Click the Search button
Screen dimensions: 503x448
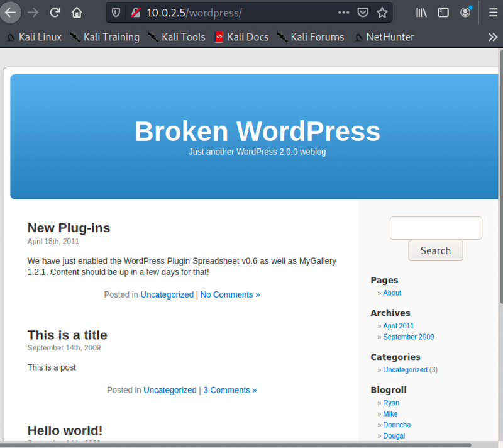(x=435, y=250)
